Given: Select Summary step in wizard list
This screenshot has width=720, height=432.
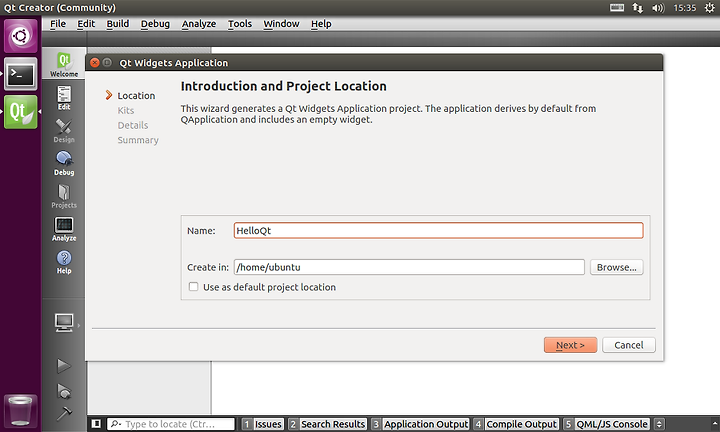Looking at the screenshot, I should 138,140.
